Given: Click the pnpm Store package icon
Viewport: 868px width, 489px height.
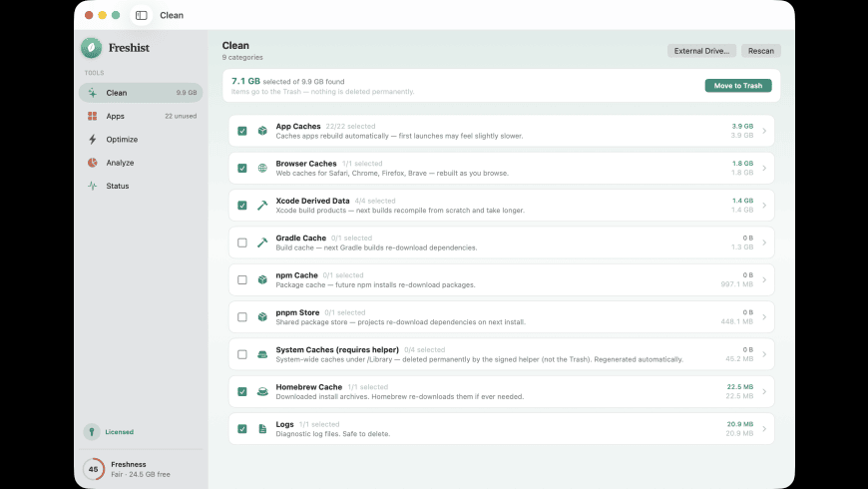Looking at the screenshot, I should point(262,316).
